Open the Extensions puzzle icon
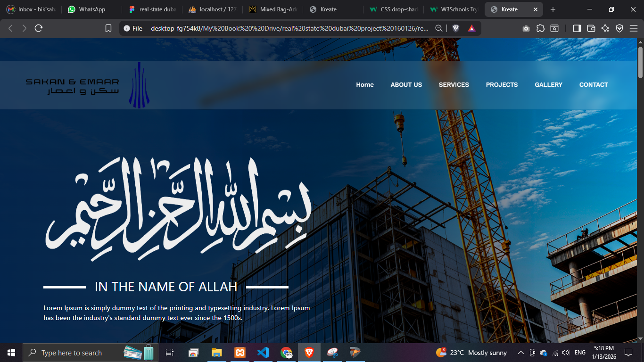Viewport: 644px width, 362px height. pos(540,28)
